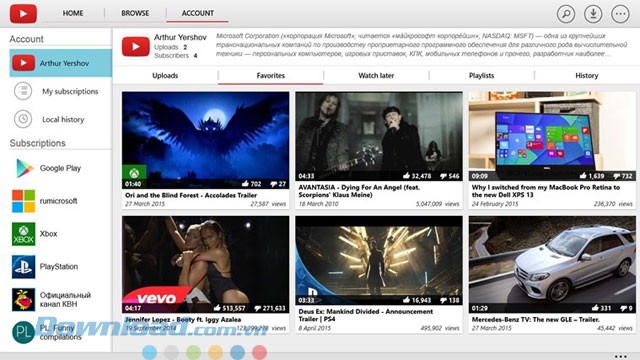Click thumbs-up icon on Jennifer Lopez Booty video
The width and height of the screenshot is (640, 360).
pyautogui.click(x=217, y=308)
